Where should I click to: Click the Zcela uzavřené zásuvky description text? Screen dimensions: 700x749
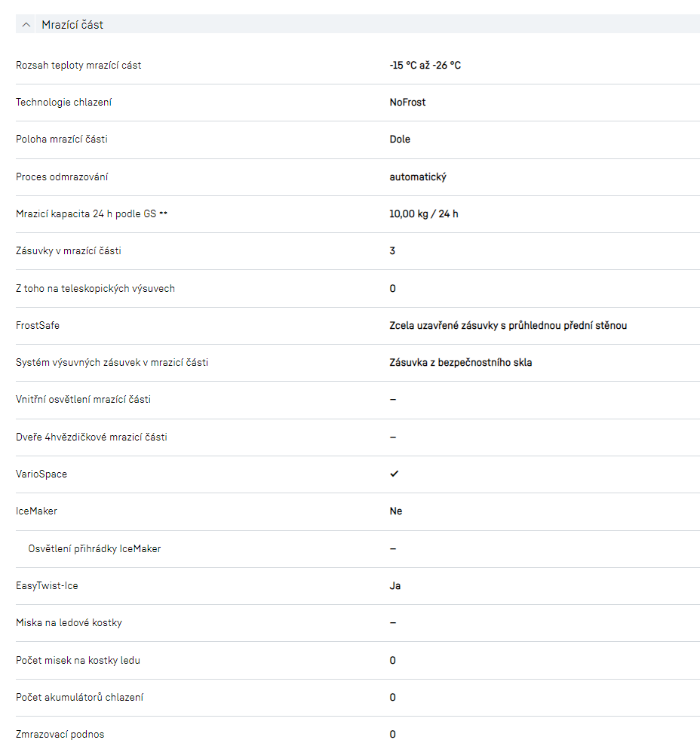click(x=508, y=326)
